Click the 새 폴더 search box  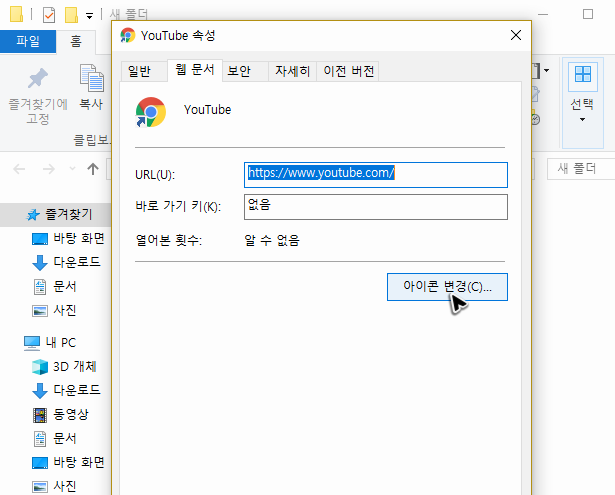(x=580, y=169)
